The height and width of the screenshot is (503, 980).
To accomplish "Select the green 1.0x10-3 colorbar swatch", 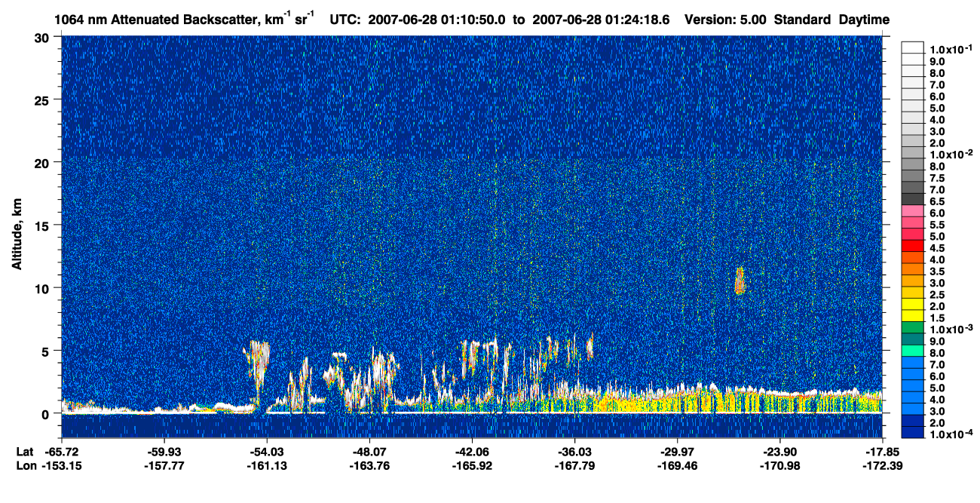I will pos(913,327).
